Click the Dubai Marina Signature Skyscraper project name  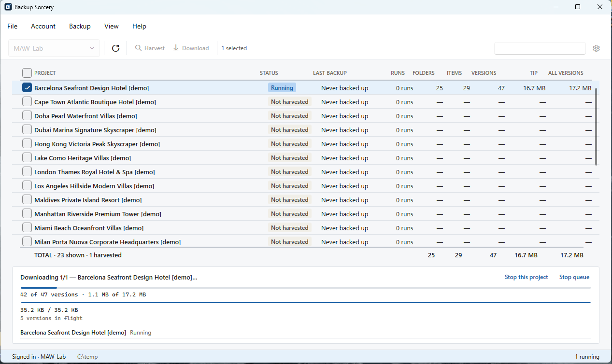pyautogui.click(x=95, y=130)
